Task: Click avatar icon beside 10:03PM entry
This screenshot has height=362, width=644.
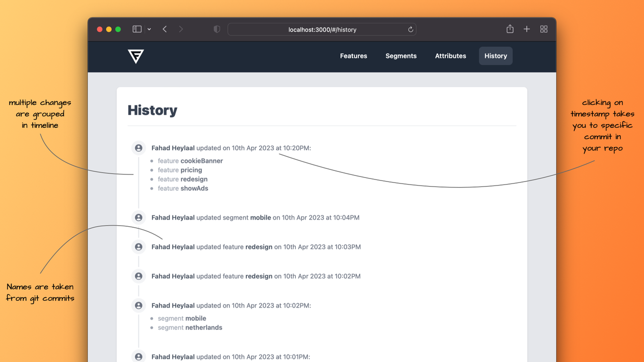Action: coord(139,247)
